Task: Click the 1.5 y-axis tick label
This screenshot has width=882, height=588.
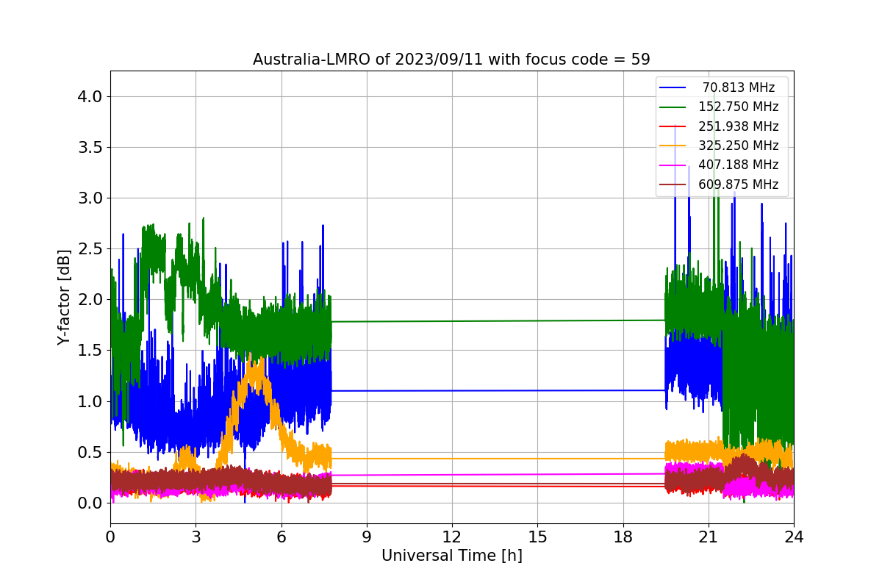Action: click(x=90, y=351)
